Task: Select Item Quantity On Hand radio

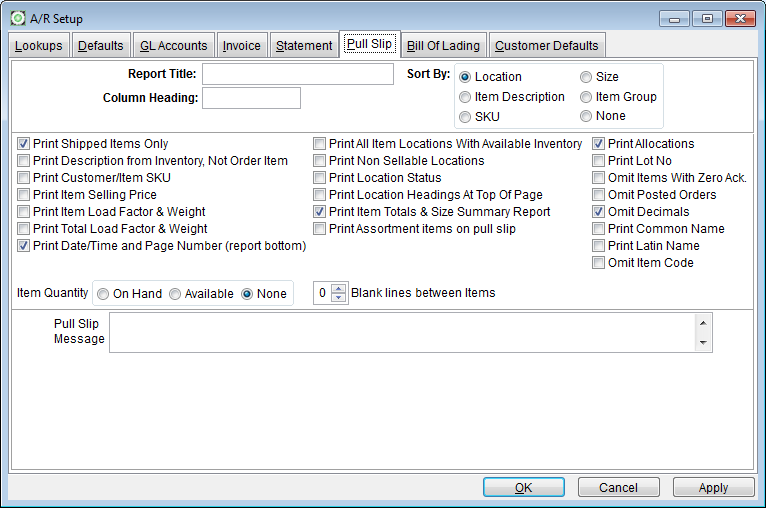Action: pyautogui.click(x=103, y=294)
